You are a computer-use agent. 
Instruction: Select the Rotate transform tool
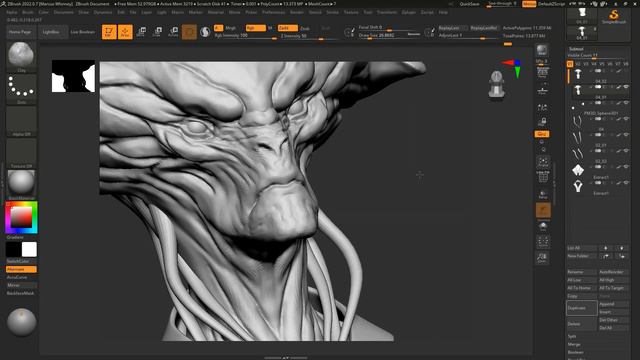(173, 31)
